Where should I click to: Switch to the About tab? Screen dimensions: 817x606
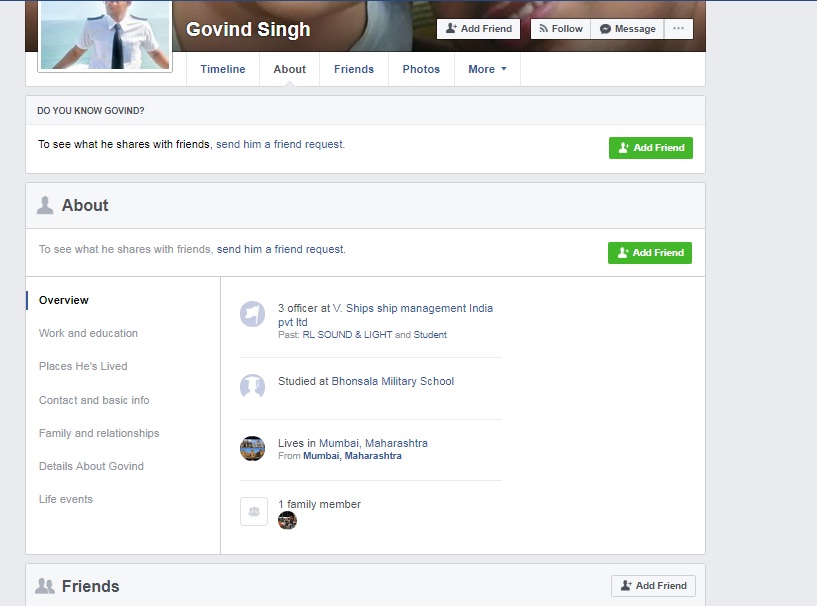pos(289,69)
